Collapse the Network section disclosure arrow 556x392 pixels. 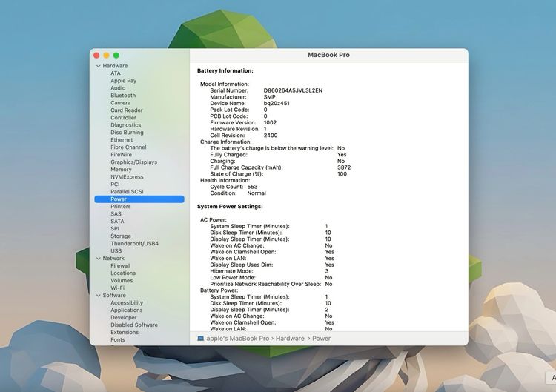pos(98,259)
